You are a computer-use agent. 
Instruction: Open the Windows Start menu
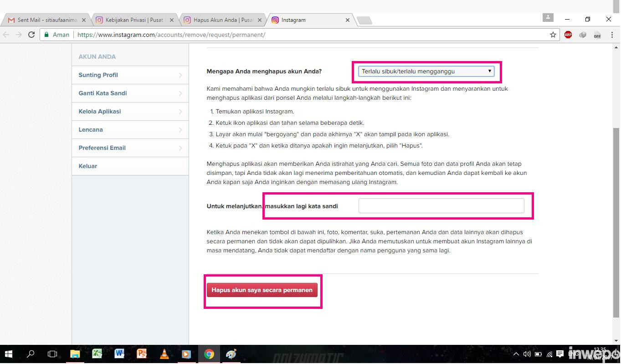pos(8,354)
